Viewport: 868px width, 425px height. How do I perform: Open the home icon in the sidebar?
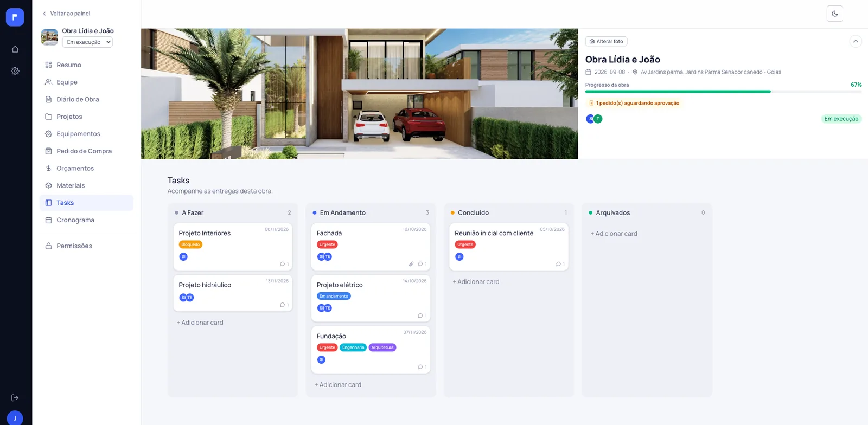click(15, 49)
